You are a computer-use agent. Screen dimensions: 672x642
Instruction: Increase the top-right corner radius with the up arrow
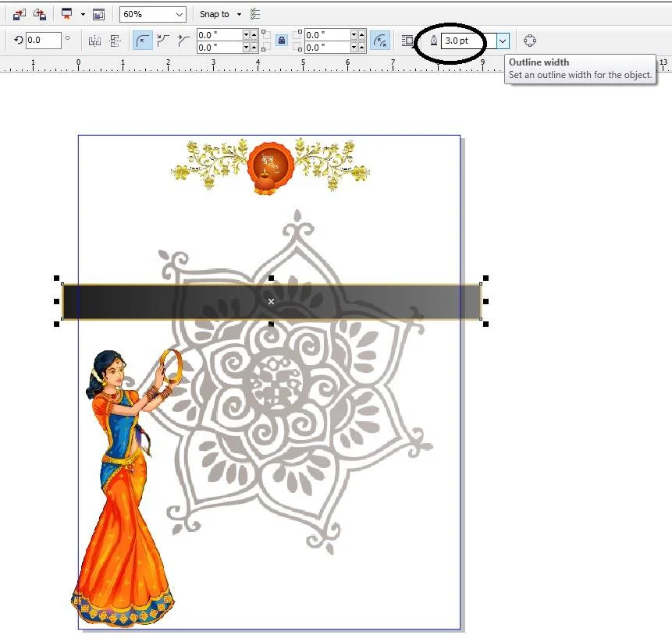click(x=361, y=34)
